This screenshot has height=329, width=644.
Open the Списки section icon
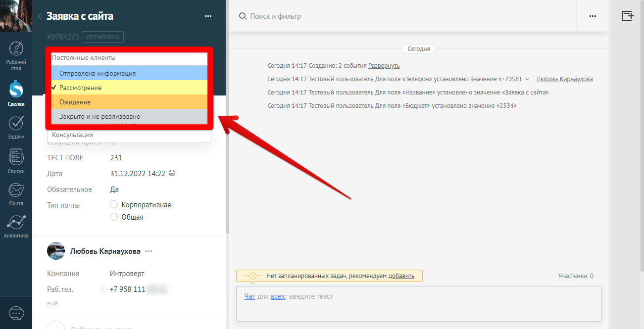coord(16,157)
